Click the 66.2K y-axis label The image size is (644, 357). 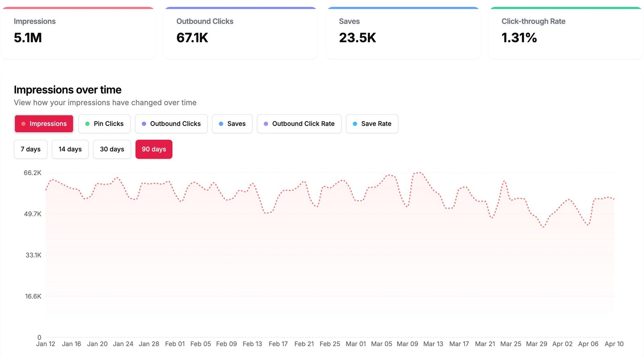pyautogui.click(x=33, y=173)
